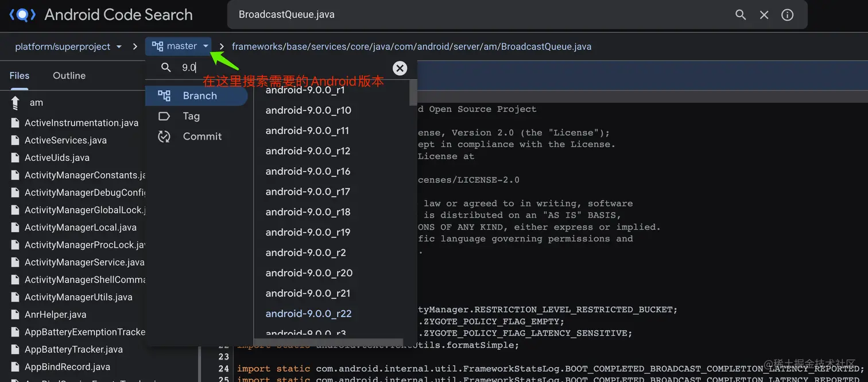Choose branch android-9.0.0_r20

point(309,273)
